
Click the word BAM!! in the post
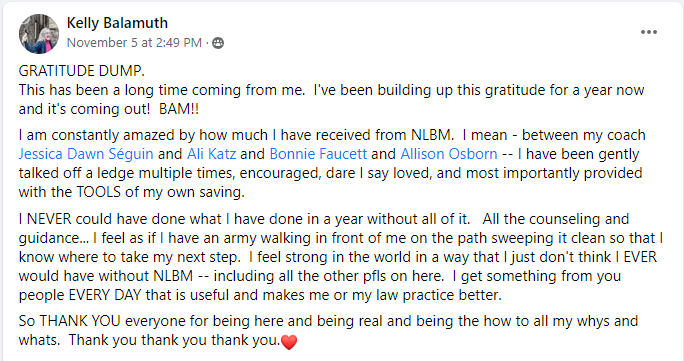[179, 109]
